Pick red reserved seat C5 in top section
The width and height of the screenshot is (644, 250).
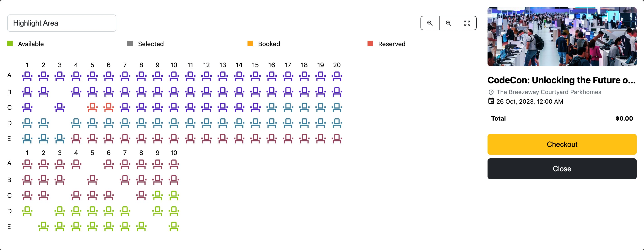(x=92, y=107)
